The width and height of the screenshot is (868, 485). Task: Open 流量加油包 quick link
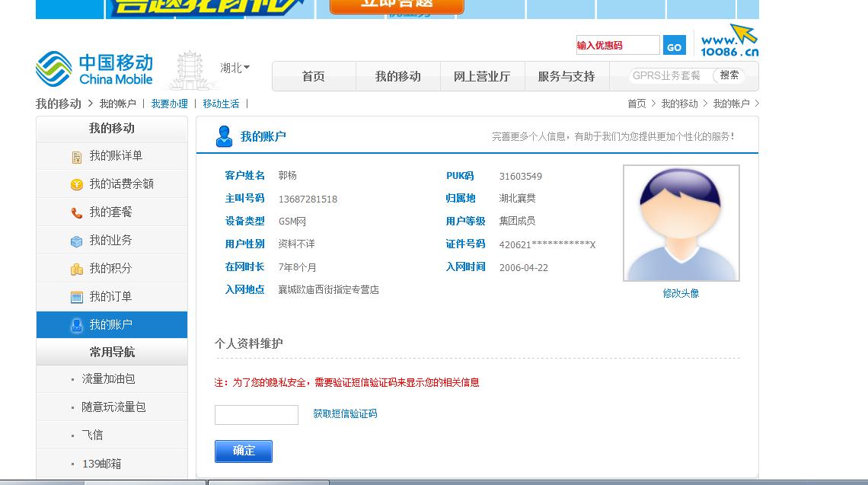click(108, 379)
